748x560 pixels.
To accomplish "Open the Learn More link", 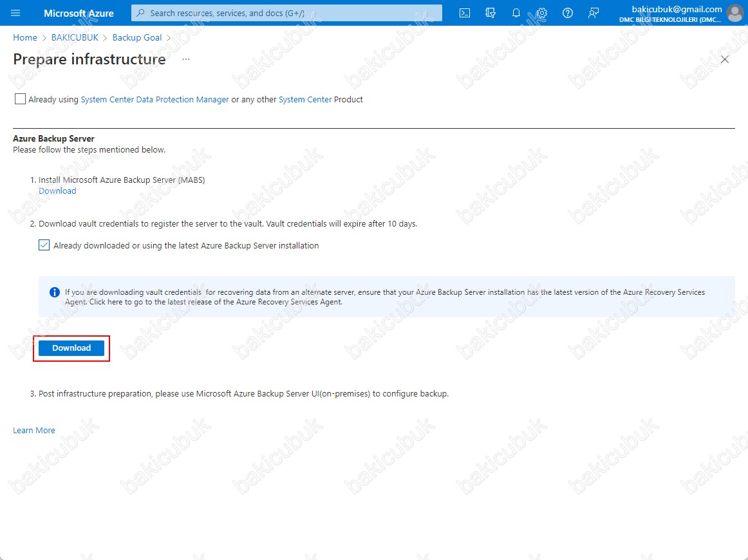I will tap(34, 430).
